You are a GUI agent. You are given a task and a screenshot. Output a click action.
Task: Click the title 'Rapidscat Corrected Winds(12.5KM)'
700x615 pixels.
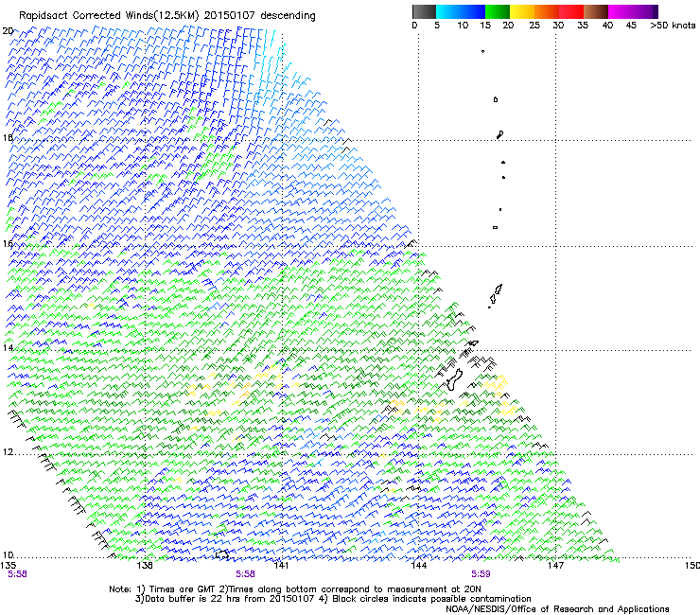pyautogui.click(x=109, y=16)
